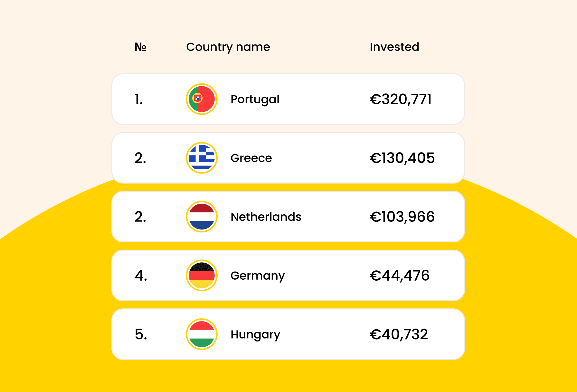Screen dimensions: 577x392
Task: Click the № column header
Action: (140, 47)
